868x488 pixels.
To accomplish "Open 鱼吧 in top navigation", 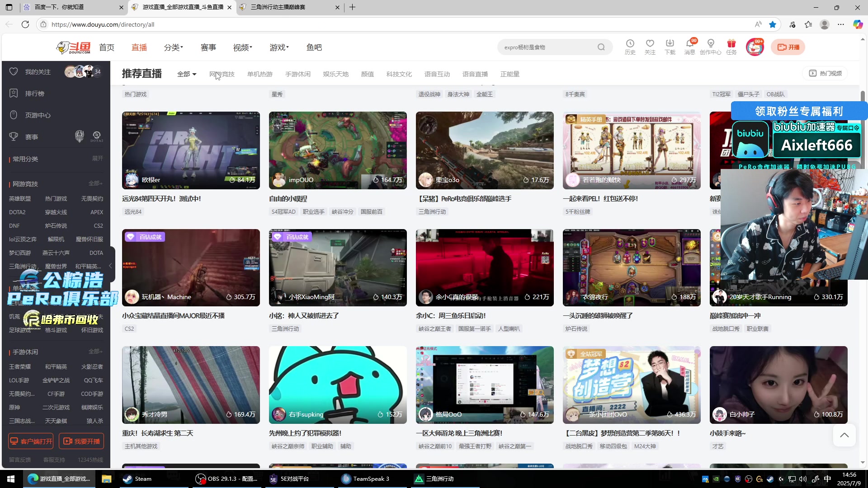I will click(x=314, y=47).
